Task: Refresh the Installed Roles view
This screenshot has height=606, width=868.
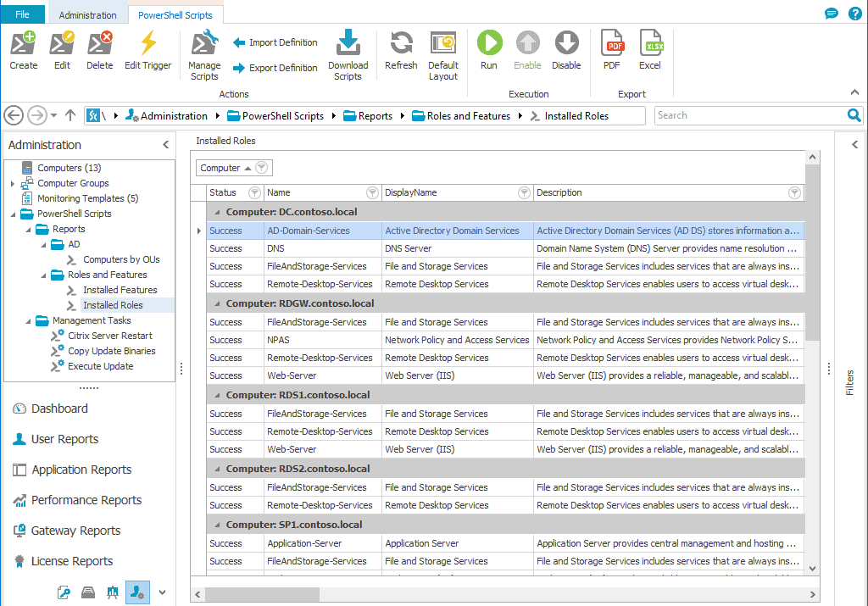Action: click(x=401, y=50)
